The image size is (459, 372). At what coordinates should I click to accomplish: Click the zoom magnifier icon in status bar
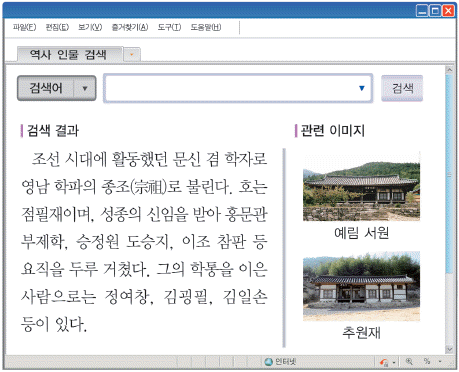coord(409,361)
